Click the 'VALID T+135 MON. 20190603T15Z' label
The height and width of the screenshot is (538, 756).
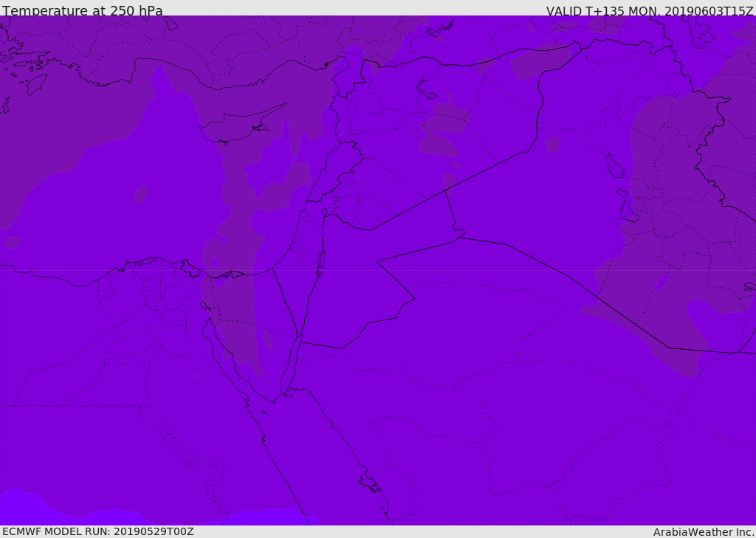tap(650, 10)
